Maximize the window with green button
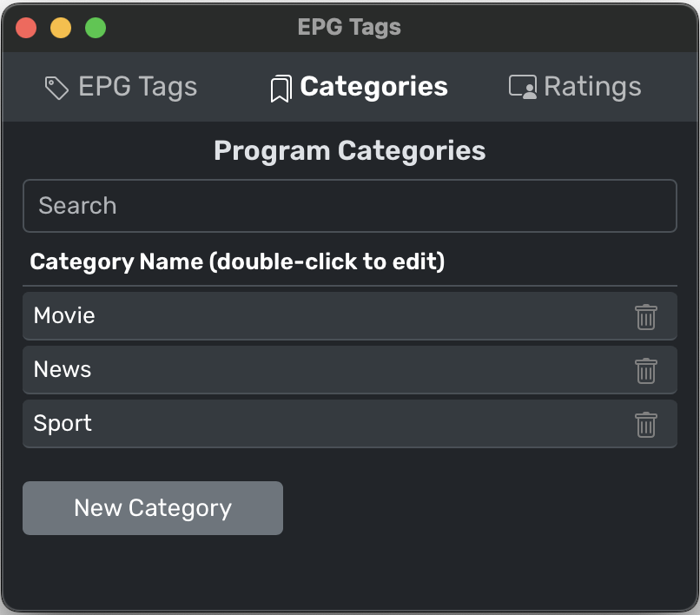700x615 pixels. pos(96,28)
